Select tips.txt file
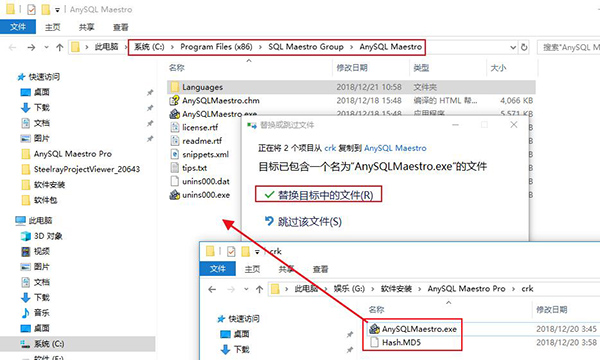This screenshot has width=600, height=360. tap(189, 168)
